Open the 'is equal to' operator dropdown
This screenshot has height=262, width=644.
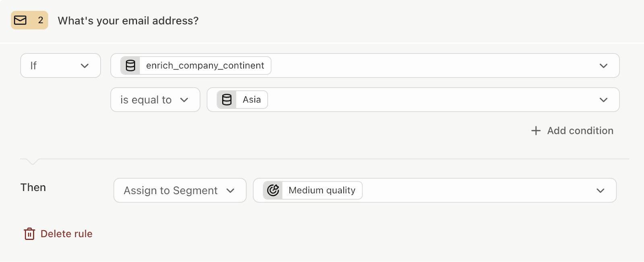(x=155, y=100)
